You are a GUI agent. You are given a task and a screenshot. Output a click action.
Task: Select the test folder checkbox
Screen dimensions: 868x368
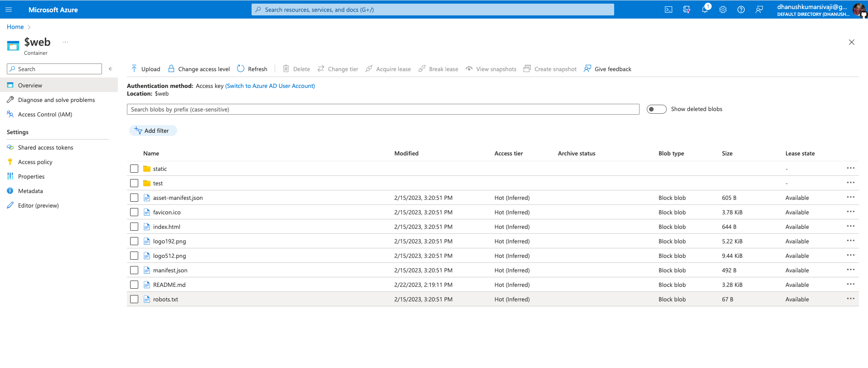(134, 183)
